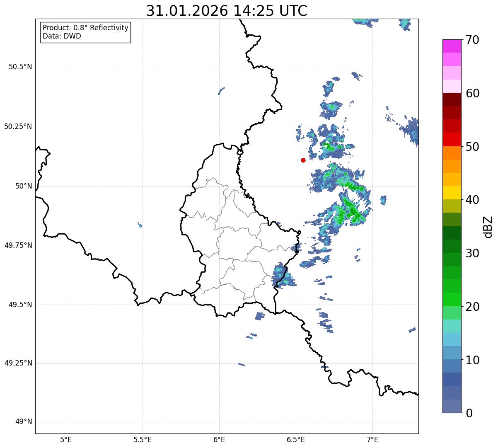This screenshot has width=498, height=448.
Task: Click the 49.75°N latitude label
Action: pyautogui.click(x=18, y=246)
